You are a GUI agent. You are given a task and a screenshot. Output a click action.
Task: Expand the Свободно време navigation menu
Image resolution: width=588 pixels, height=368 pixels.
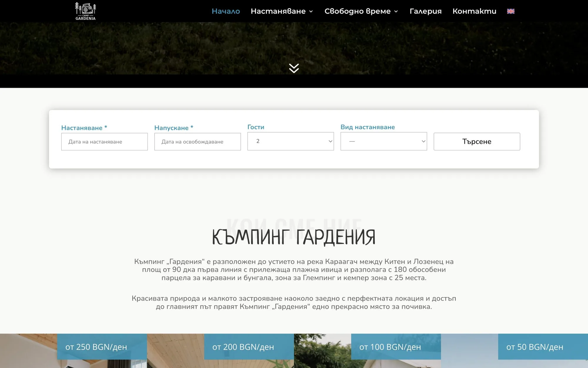coord(361,11)
